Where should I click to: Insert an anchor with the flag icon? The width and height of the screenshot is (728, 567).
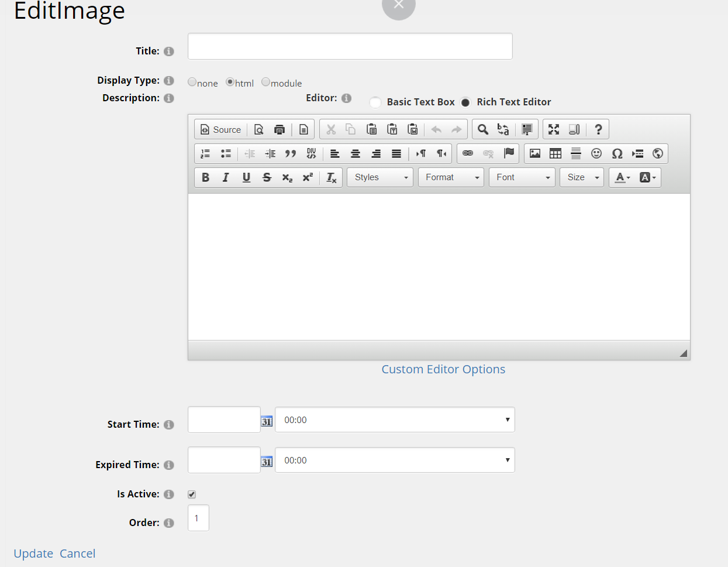pyautogui.click(x=509, y=153)
